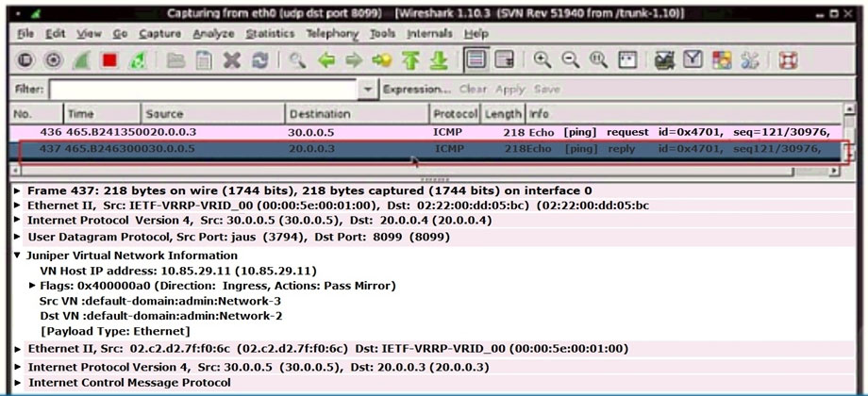Click inside the Filter text field

point(203,89)
